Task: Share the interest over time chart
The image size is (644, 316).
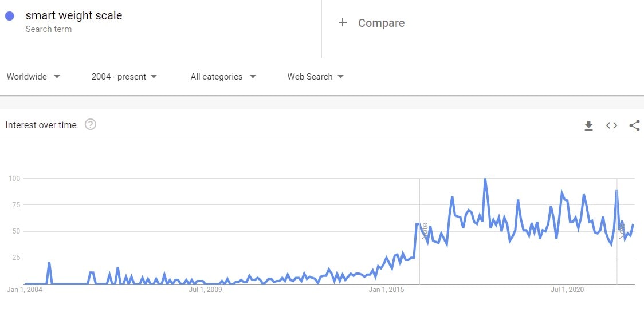Action: tap(634, 125)
